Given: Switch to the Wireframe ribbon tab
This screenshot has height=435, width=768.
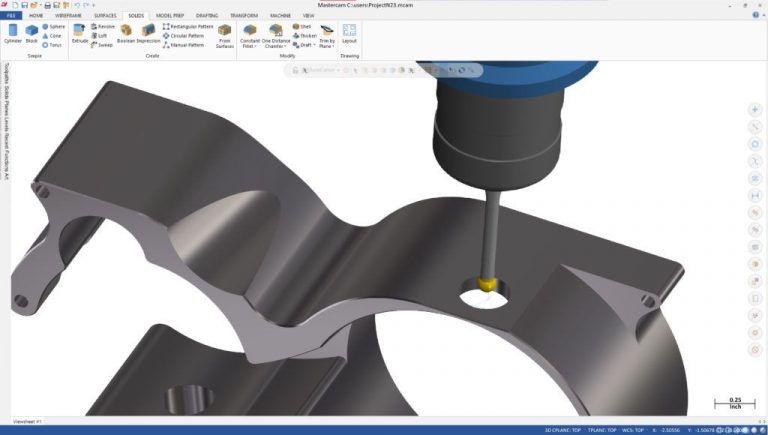Looking at the screenshot, I should click(67, 16).
